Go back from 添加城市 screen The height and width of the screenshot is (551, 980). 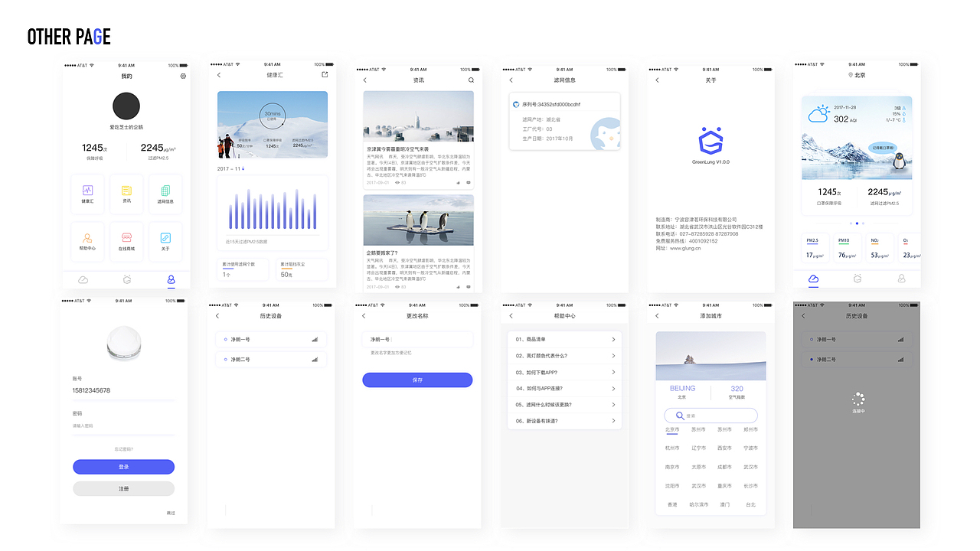tap(657, 316)
